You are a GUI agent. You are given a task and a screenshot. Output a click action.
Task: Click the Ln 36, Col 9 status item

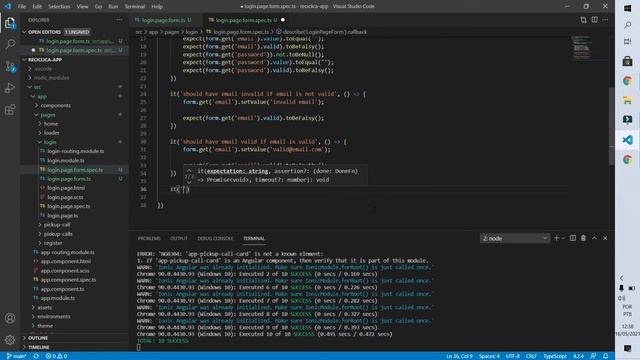pos(459,356)
